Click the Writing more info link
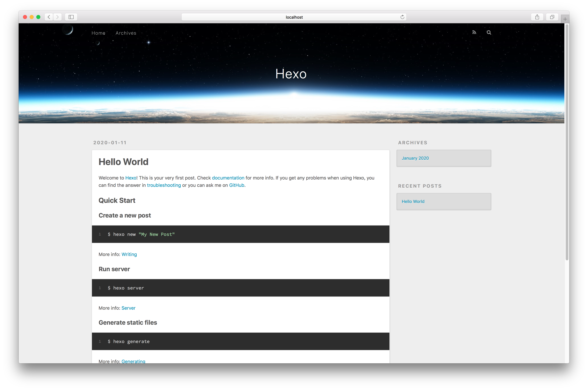This screenshot has width=588, height=390. point(129,254)
